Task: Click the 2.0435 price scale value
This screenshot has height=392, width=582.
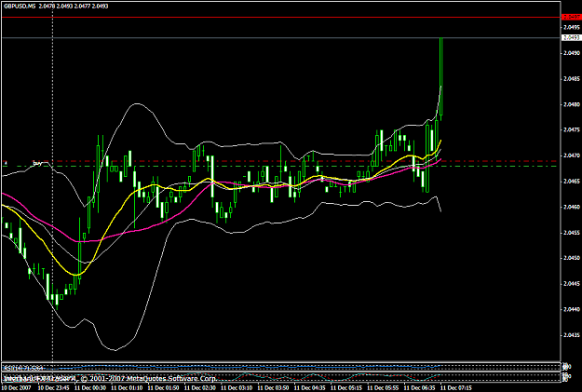Action: click(x=572, y=335)
